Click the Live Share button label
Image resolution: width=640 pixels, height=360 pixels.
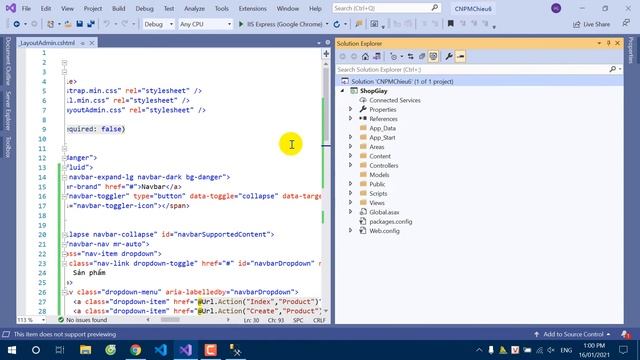point(596,24)
